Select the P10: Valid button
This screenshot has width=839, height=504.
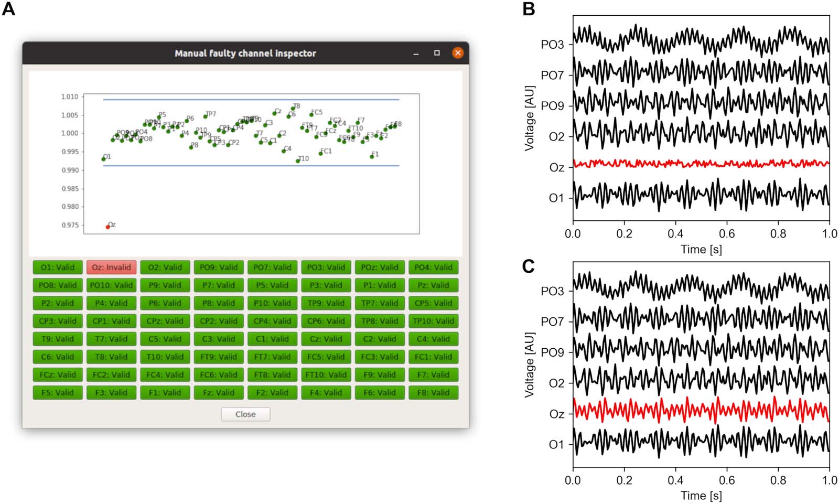pos(272,303)
